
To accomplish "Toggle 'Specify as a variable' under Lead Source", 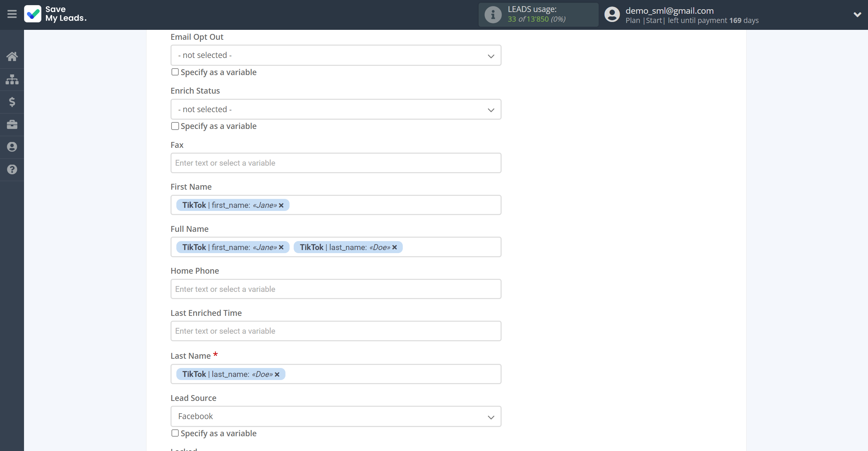I will point(175,433).
